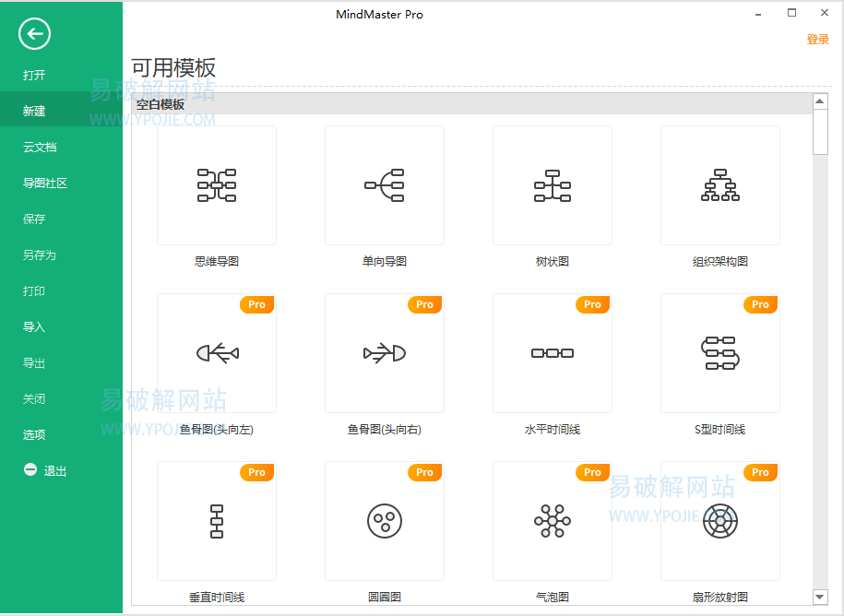
Task: Choose the 水平时间线 horizontal timeline template
Action: [553, 353]
